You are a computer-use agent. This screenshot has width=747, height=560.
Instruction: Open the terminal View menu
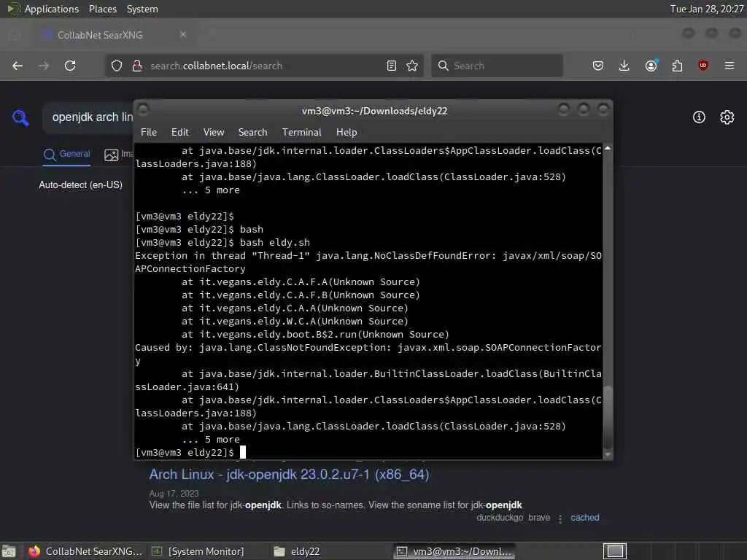coord(214,133)
